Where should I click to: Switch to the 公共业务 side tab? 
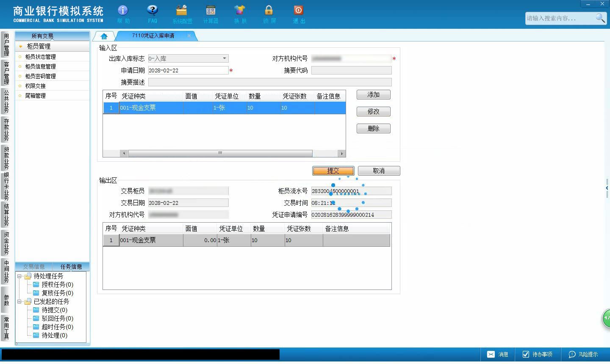click(6, 101)
